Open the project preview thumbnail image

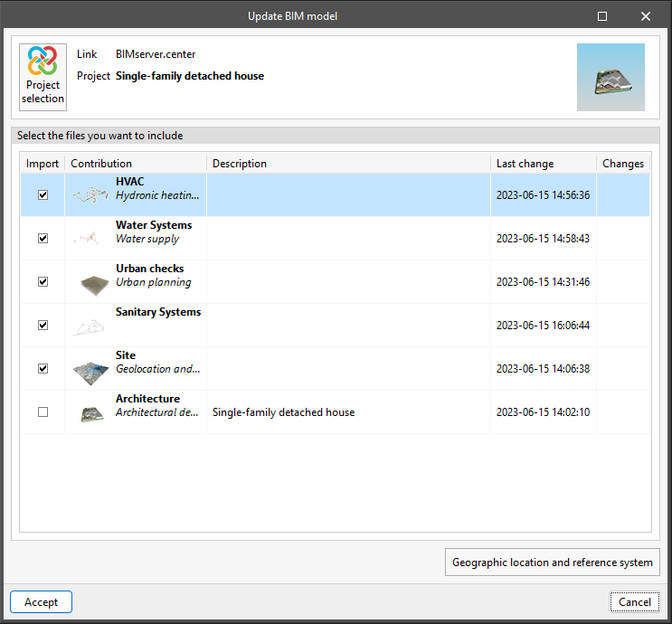pos(610,77)
